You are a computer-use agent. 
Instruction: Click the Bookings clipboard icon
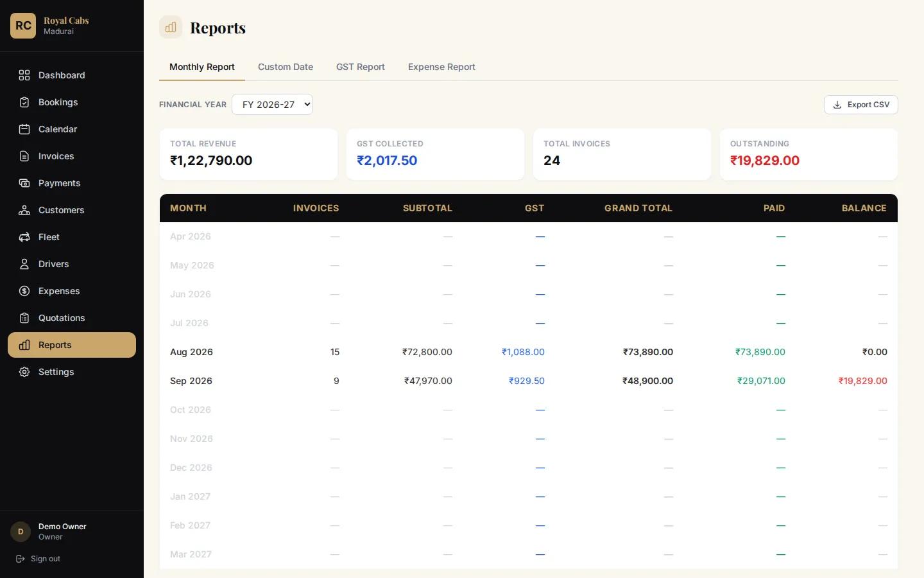[24, 102]
